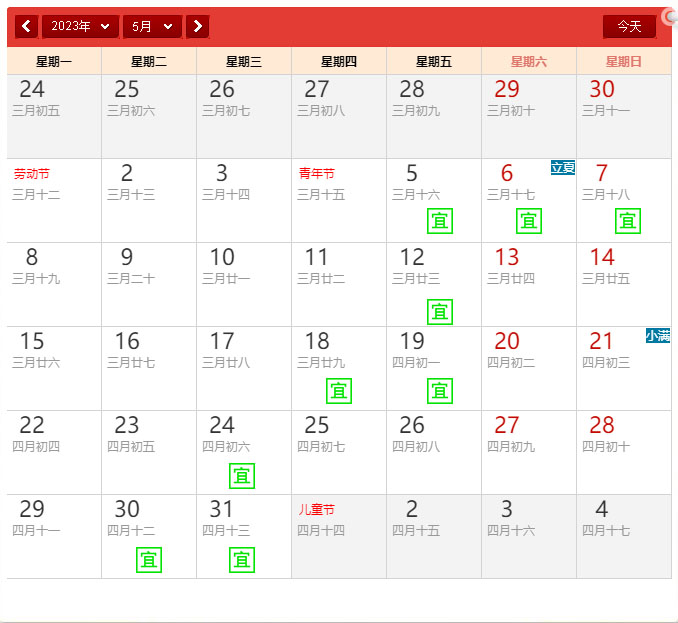678x623 pixels.
Task: Click the 立夏 solar term tag
Action: pos(563,168)
